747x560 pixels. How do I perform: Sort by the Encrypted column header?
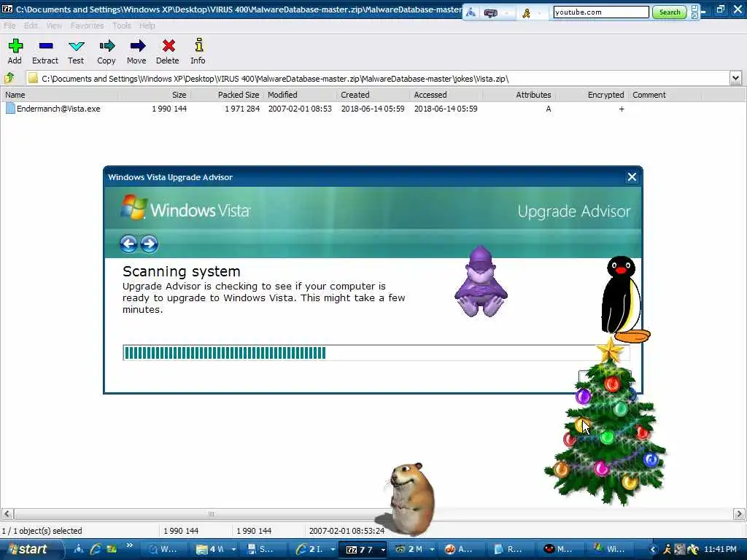[x=592, y=95]
